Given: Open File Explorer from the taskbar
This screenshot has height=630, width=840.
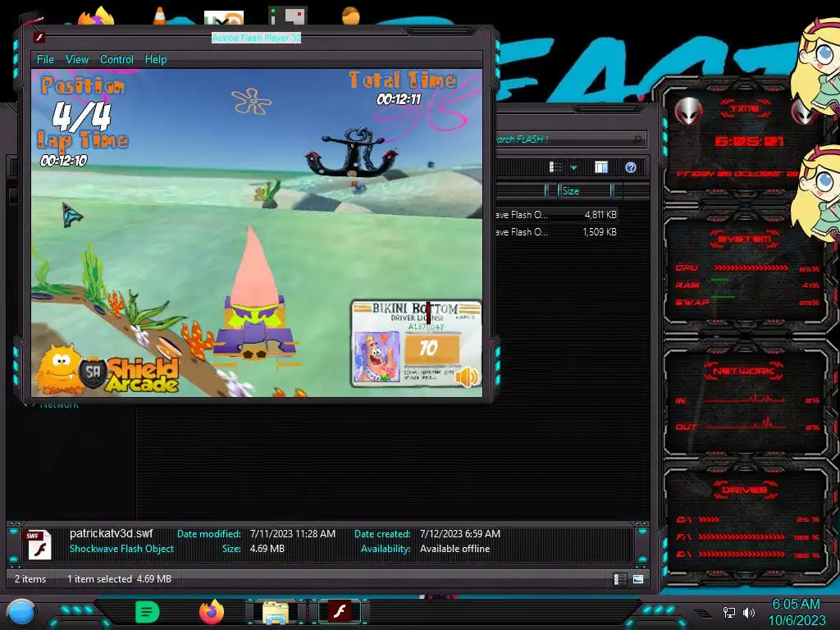Looking at the screenshot, I should coord(276,612).
